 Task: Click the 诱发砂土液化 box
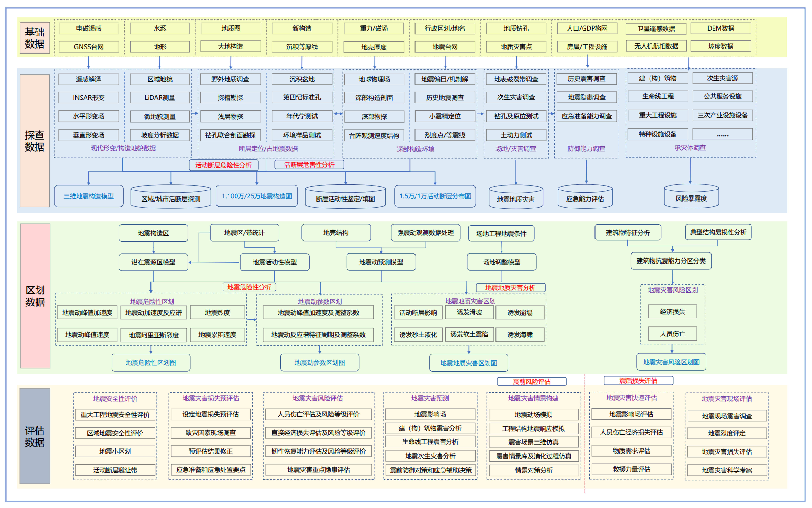pyautogui.click(x=418, y=335)
